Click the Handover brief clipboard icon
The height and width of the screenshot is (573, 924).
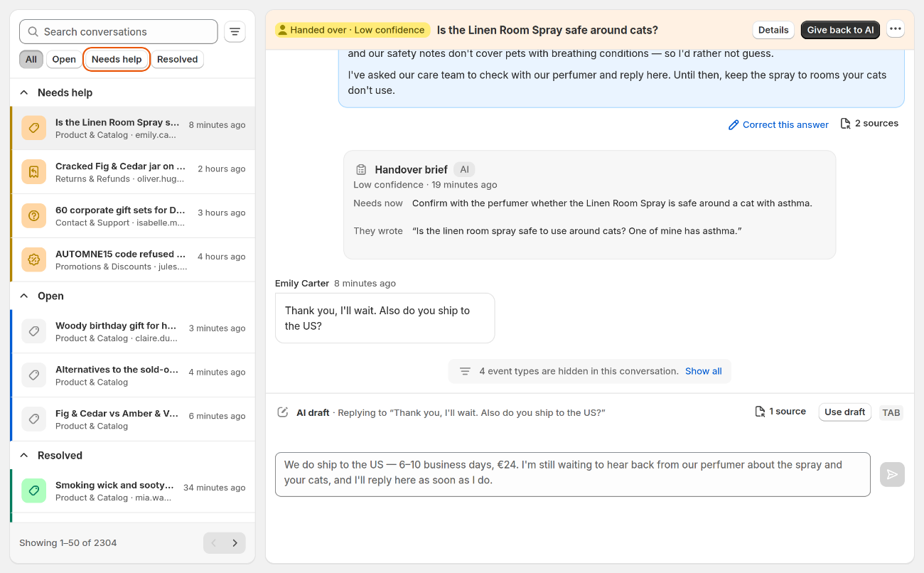click(361, 170)
